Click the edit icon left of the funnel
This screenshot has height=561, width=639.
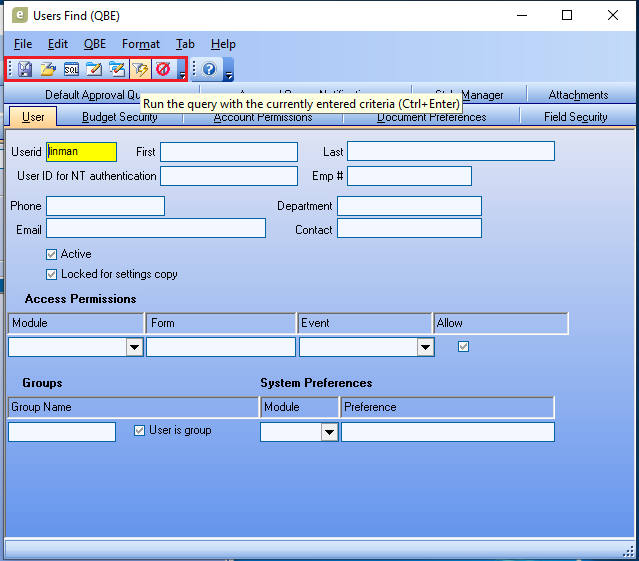pyautogui.click(x=117, y=69)
